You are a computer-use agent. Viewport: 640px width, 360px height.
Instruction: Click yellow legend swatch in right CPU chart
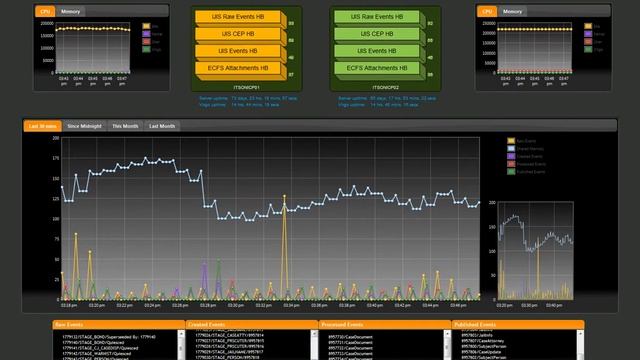point(588,26)
